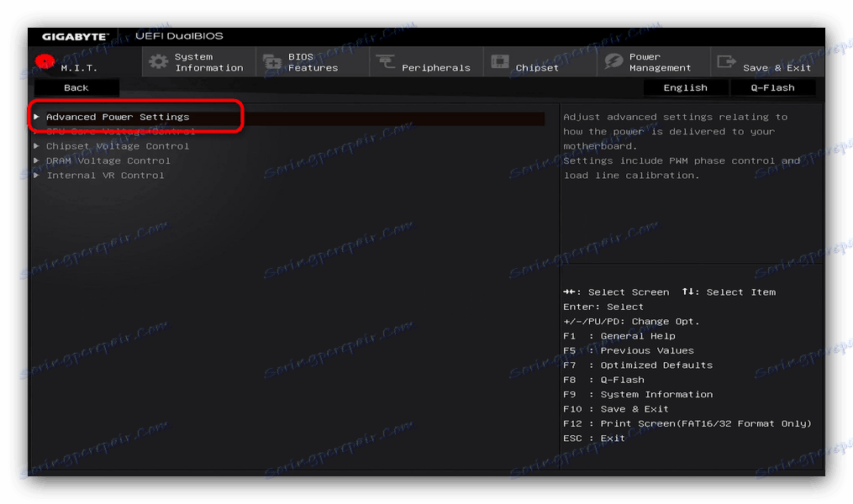Click the 'F12 : Print Screen' help line

click(x=687, y=423)
